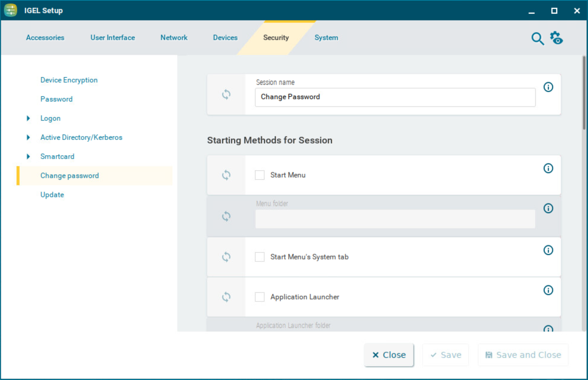
Task: Open the System tab
Action: (x=326, y=38)
